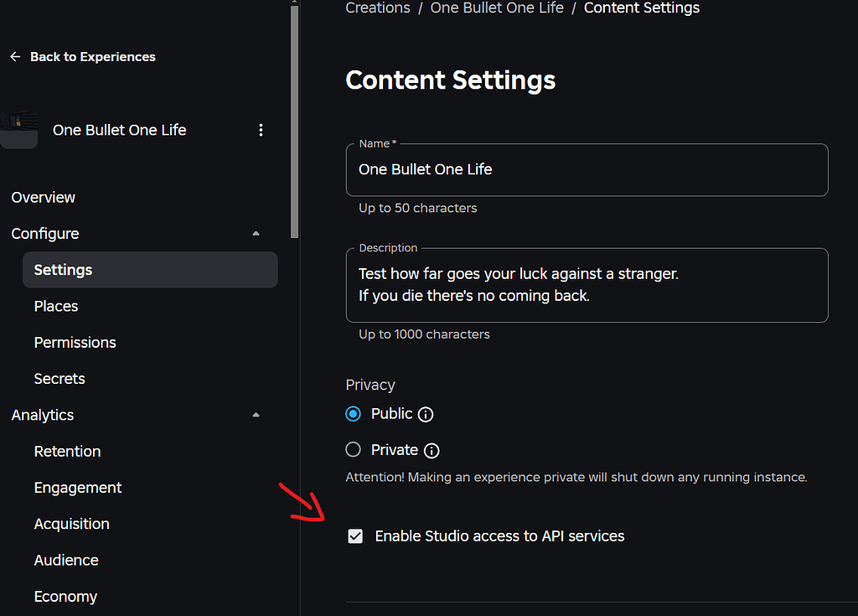Select the Private privacy radio button
Image resolution: width=858 pixels, height=616 pixels.
point(354,450)
